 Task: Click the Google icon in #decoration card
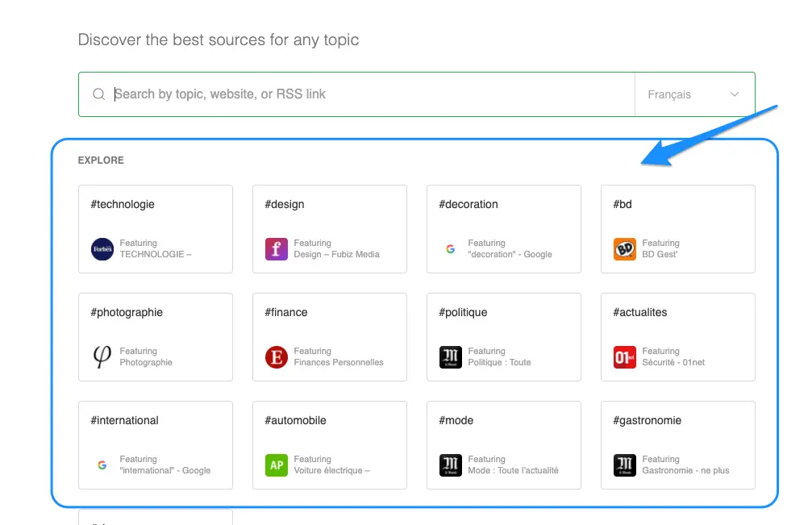click(x=451, y=249)
